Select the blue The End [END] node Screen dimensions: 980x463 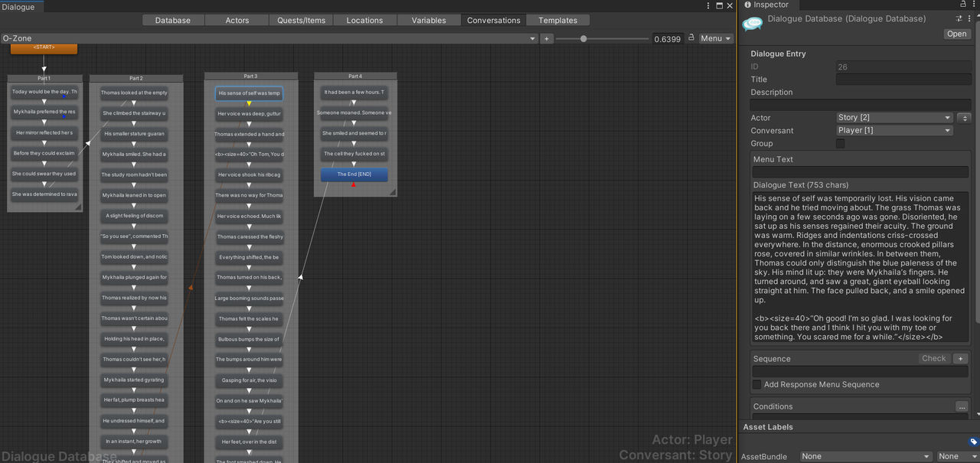coord(354,174)
